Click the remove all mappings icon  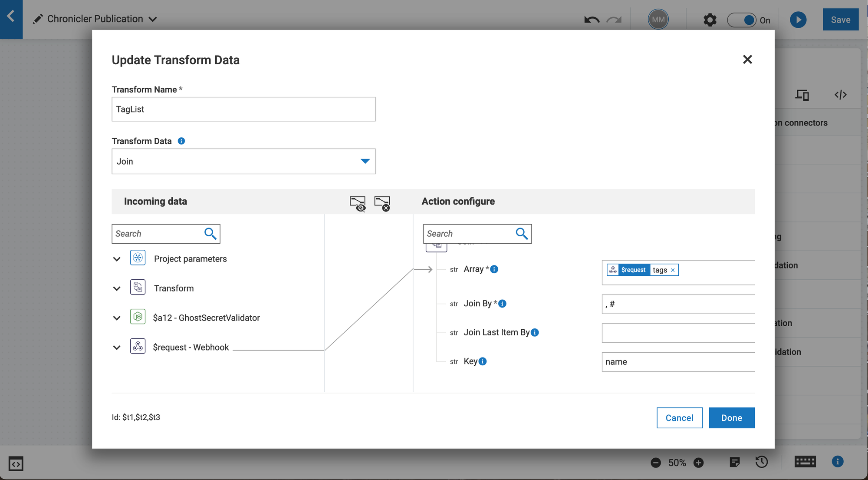pyautogui.click(x=382, y=203)
